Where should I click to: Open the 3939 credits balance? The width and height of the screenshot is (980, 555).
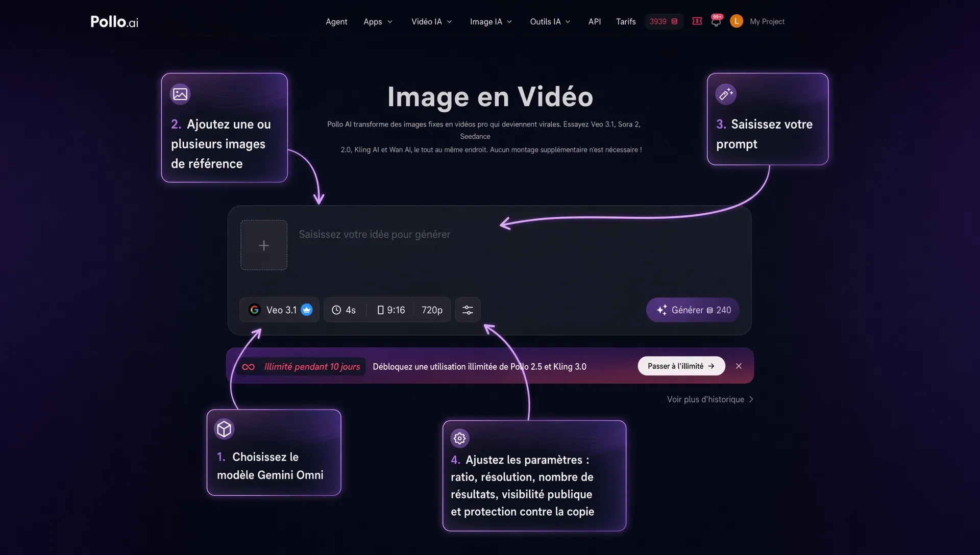pyautogui.click(x=664, y=21)
